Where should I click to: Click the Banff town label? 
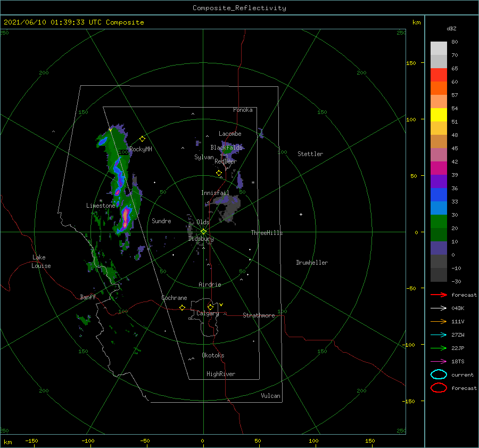click(88, 297)
